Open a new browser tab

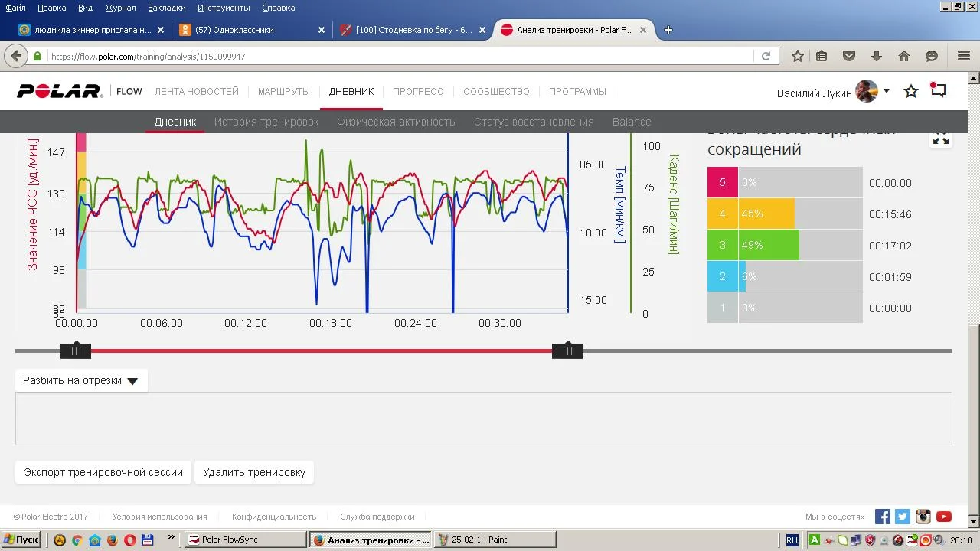pos(668,30)
